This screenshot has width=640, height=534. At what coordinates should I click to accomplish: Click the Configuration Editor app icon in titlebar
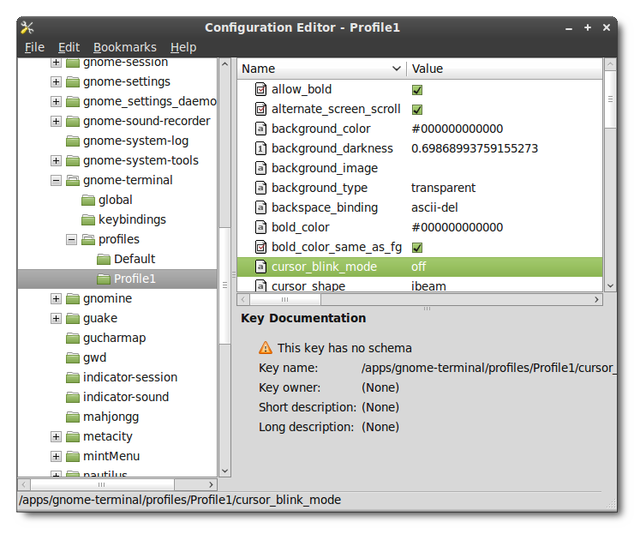coord(27,28)
